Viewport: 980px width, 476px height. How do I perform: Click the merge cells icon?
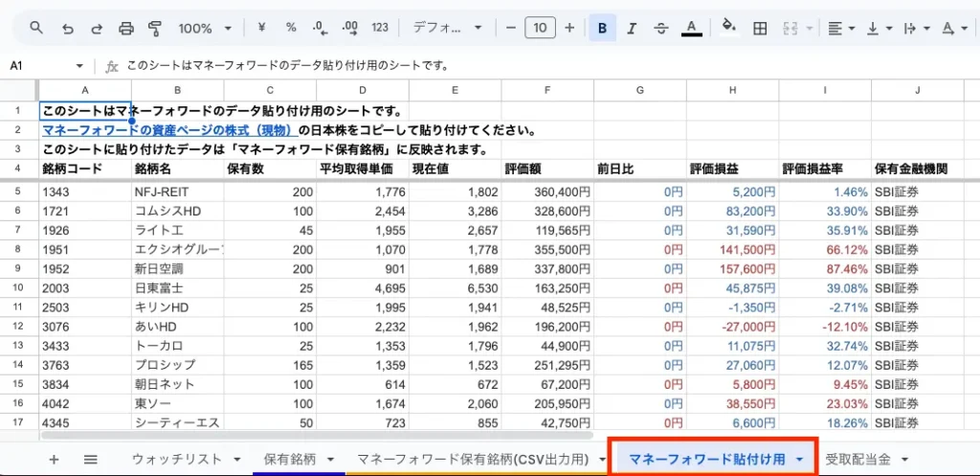point(790,28)
